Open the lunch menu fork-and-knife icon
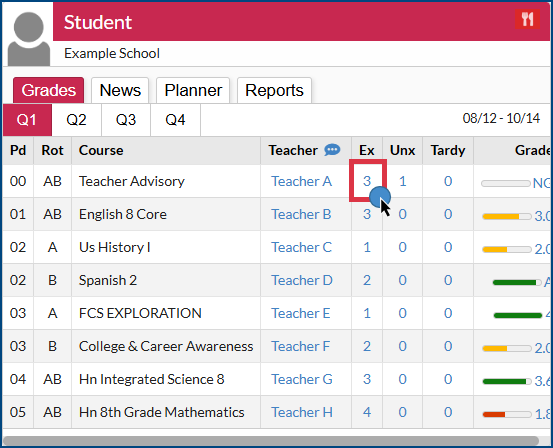Screen dimensions: 553x448 coord(527,19)
